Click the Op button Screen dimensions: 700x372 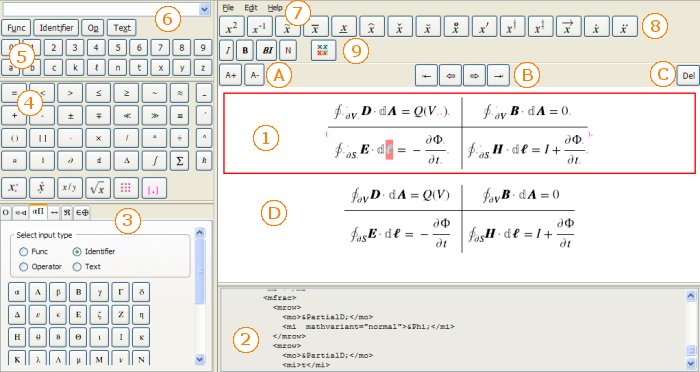(93, 28)
